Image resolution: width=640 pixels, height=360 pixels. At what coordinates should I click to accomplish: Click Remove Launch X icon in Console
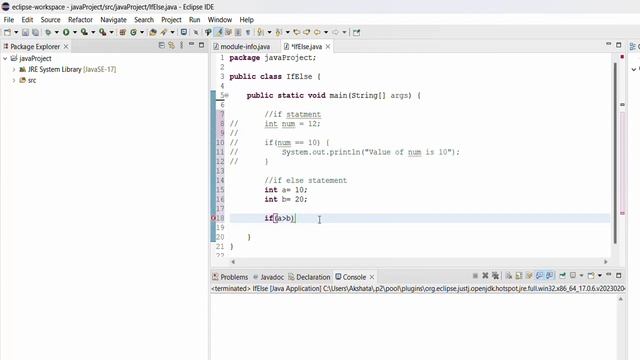tap(485, 276)
